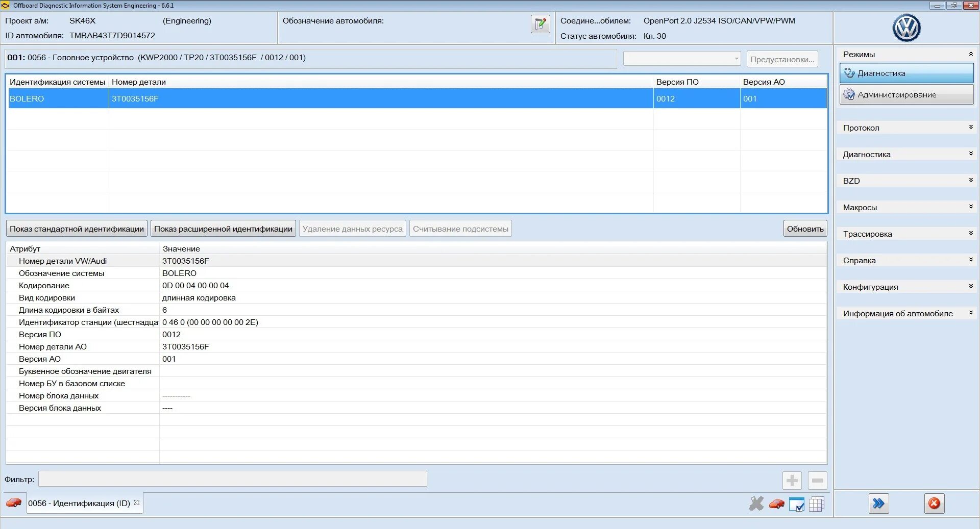Click Считывание подсистемы button
This screenshot has height=529, width=980.
(460, 229)
